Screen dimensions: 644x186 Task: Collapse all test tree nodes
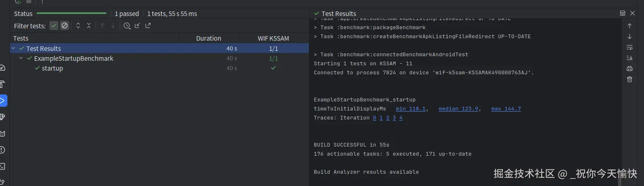click(x=89, y=26)
